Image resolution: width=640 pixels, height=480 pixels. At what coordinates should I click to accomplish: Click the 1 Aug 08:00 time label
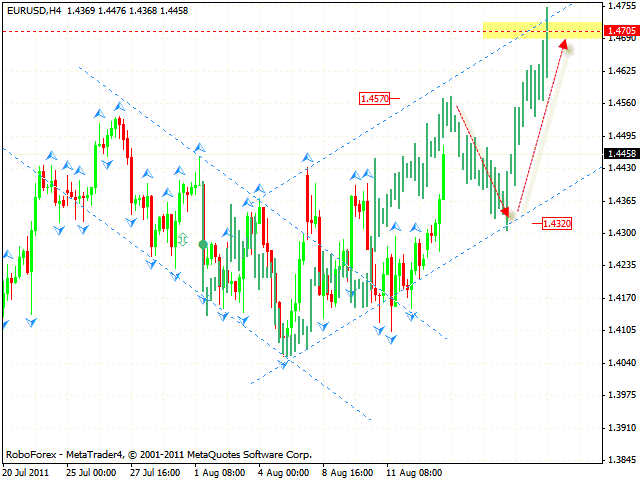(219, 473)
